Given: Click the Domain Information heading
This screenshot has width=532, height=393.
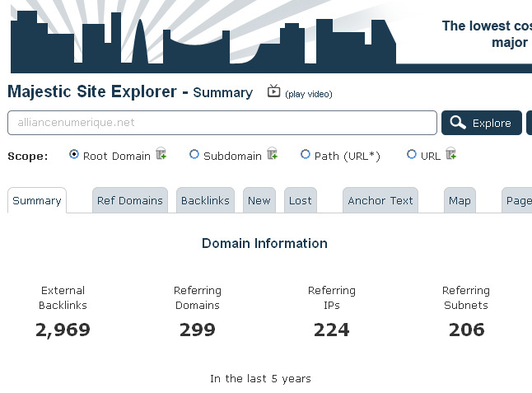Looking at the screenshot, I should click(264, 243).
